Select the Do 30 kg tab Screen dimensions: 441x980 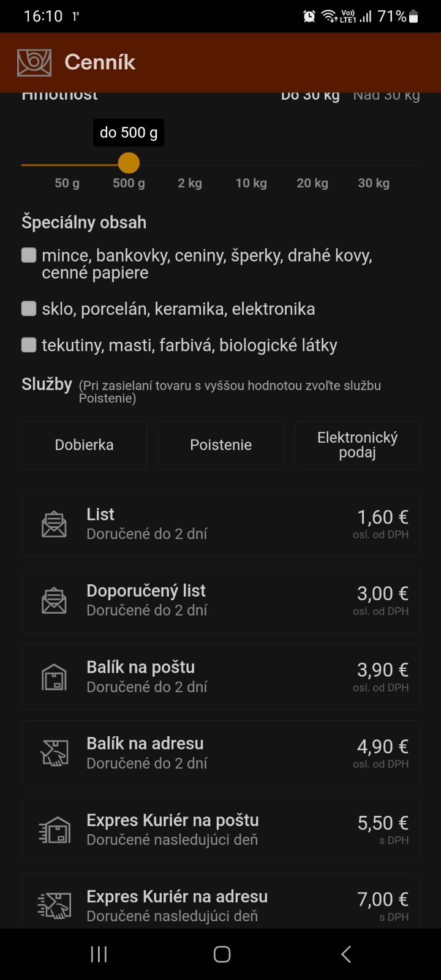[310, 96]
